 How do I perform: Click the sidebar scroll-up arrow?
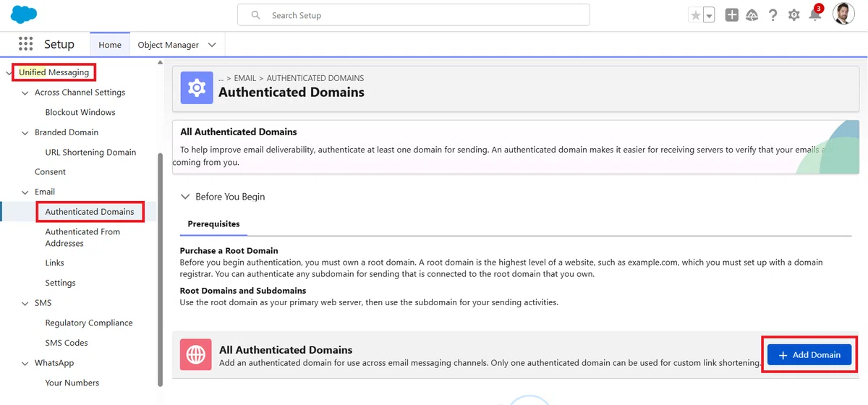tap(160, 62)
